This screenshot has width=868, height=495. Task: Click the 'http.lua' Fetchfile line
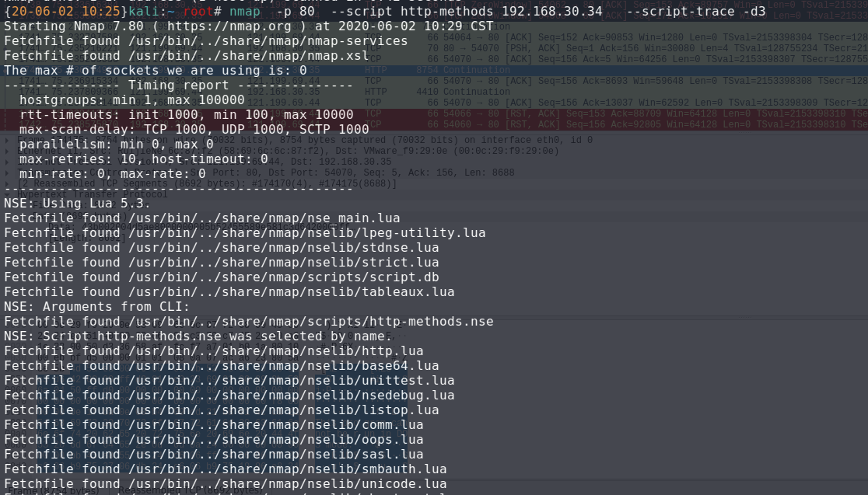[x=214, y=350]
